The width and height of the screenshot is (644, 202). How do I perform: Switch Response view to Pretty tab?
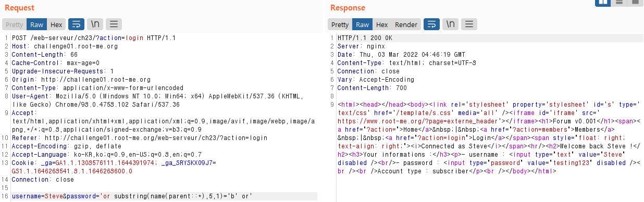[x=340, y=24]
